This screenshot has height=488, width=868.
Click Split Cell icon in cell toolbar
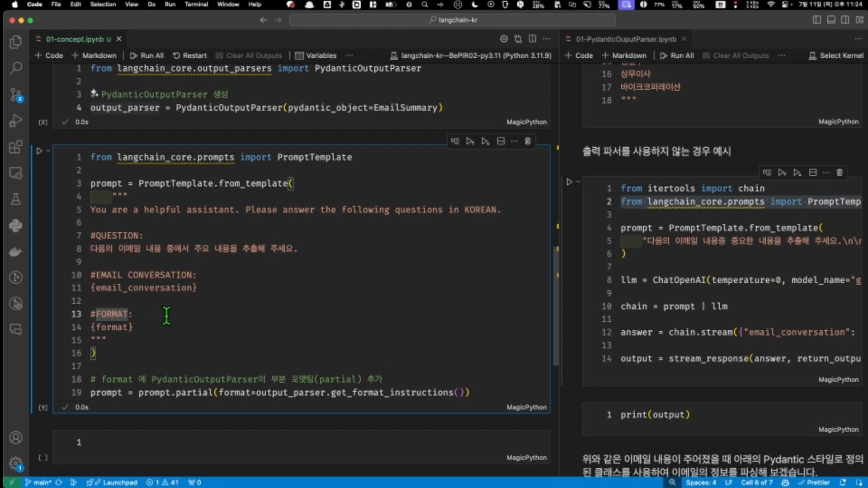[501, 141]
